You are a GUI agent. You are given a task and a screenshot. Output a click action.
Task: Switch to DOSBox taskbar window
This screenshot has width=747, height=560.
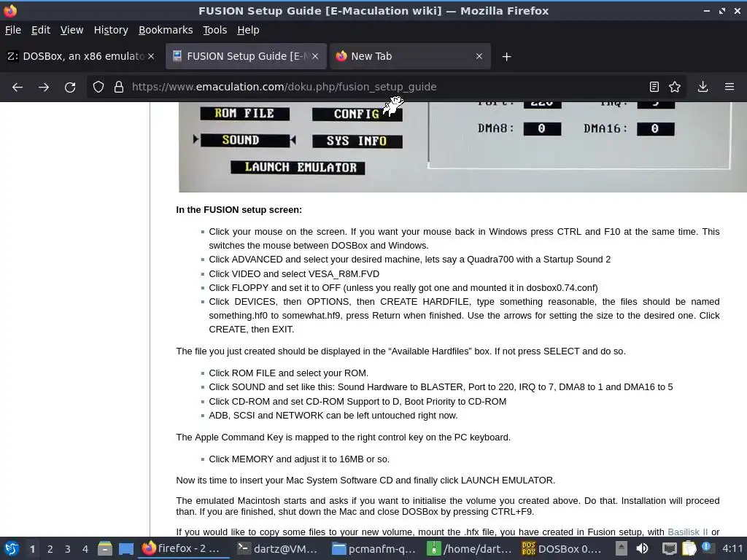click(x=563, y=549)
